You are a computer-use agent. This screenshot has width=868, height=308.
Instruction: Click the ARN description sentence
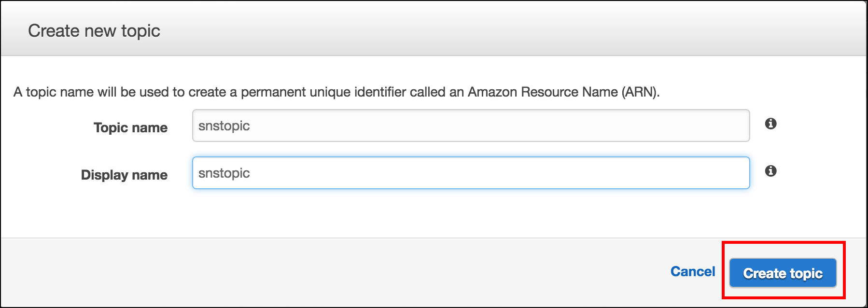pyautogui.click(x=336, y=92)
